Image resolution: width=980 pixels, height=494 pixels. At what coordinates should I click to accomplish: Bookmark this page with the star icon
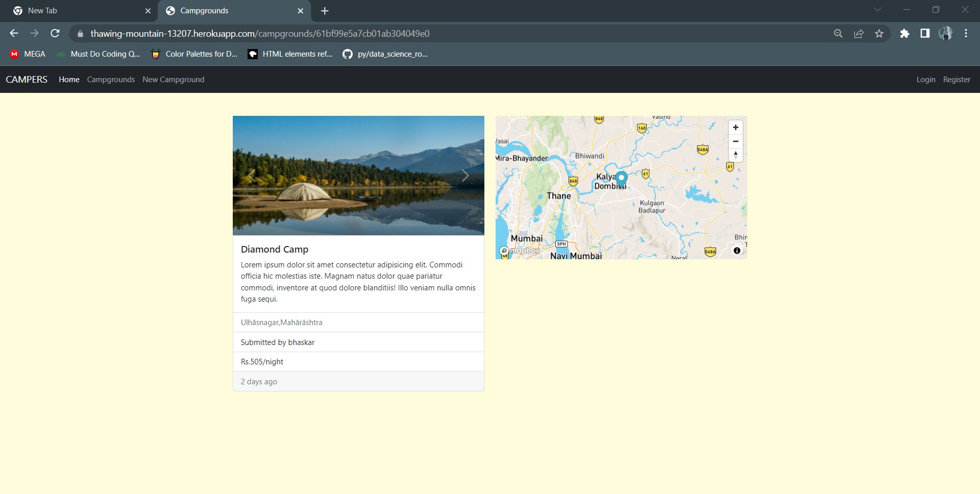pyautogui.click(x=879, y=33)
